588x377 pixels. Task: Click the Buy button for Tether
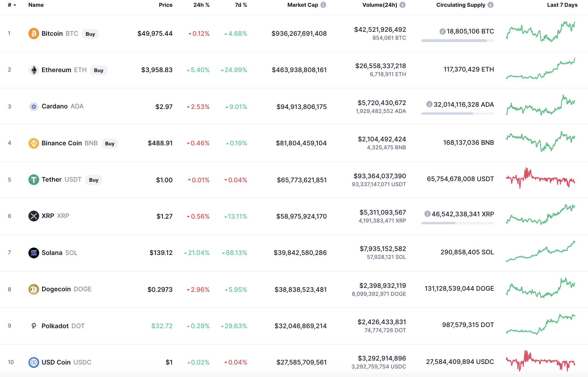tap(94, 180)
